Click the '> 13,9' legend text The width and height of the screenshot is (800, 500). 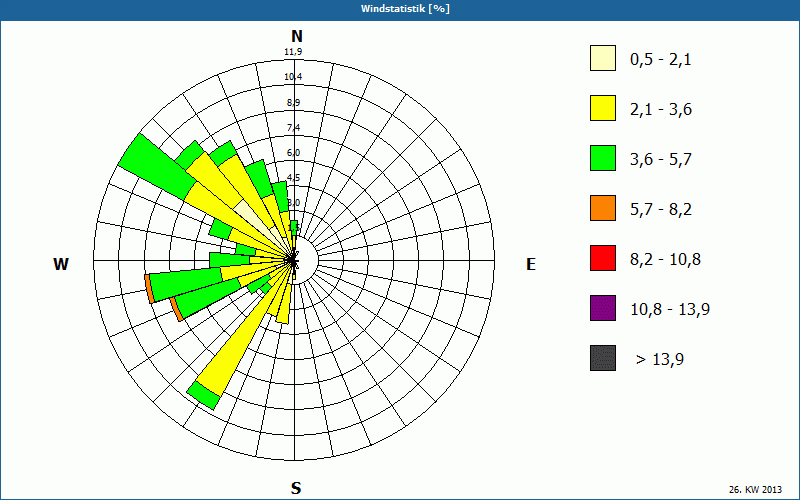click(x=660, y=359)
